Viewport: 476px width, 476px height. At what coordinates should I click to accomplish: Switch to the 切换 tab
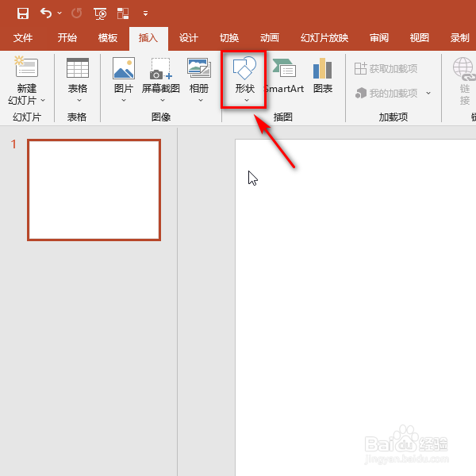click(x=229, y=38)
